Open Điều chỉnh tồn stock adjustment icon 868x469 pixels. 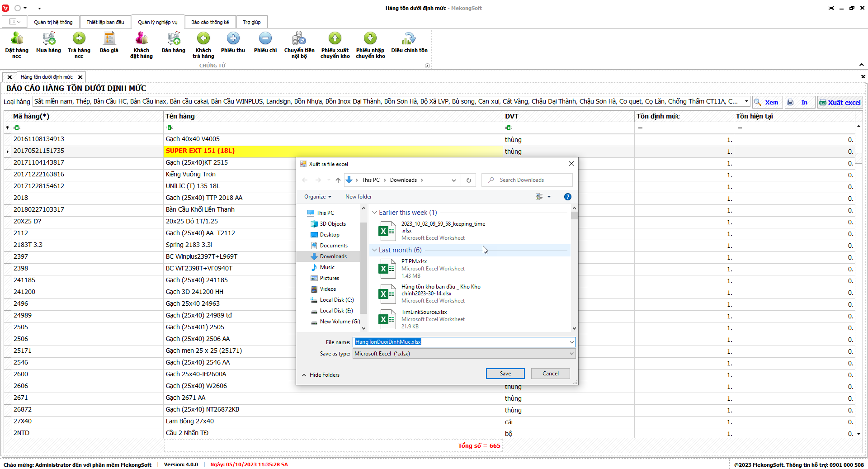pyautogui.click(x=409, y=39)
